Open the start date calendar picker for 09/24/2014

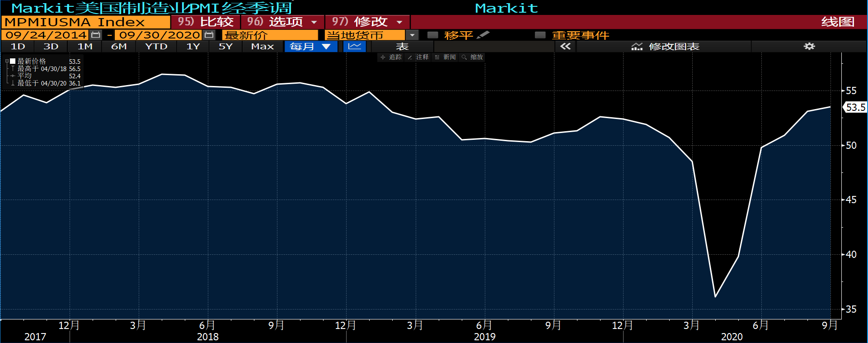click(x=95, y=35)
